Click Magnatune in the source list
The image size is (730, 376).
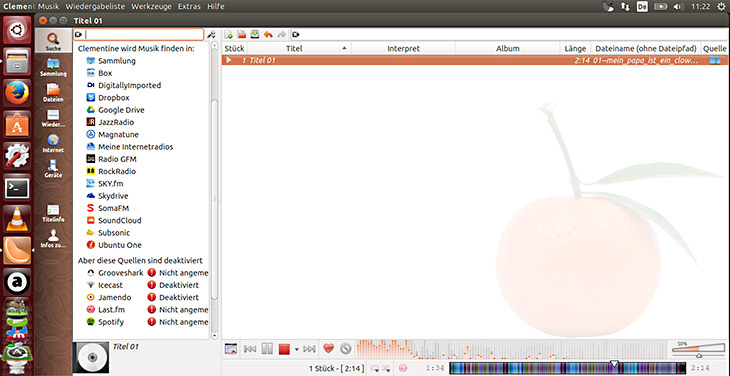(x=113, y=134)
